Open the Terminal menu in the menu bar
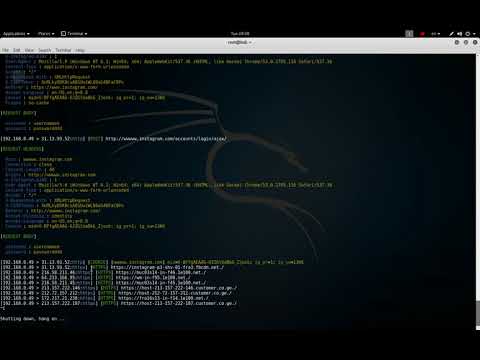The image size is (480, 360). tap(63, 50)
